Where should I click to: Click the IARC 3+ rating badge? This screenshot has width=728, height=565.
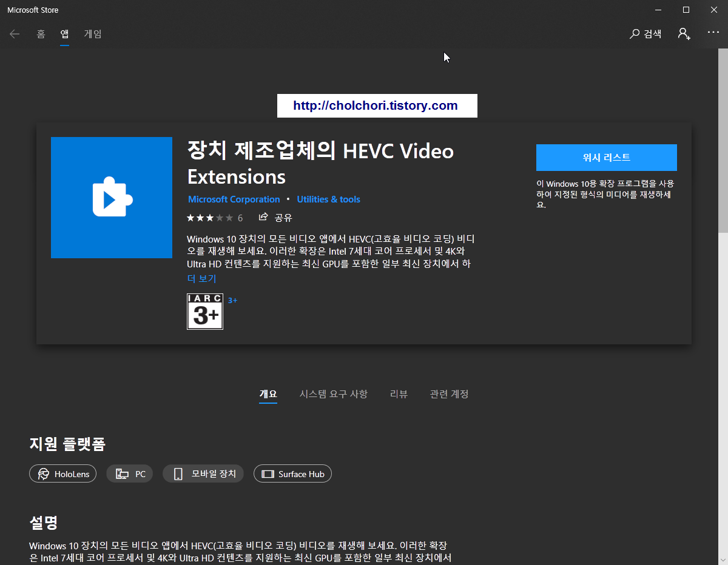coord(205,312)
